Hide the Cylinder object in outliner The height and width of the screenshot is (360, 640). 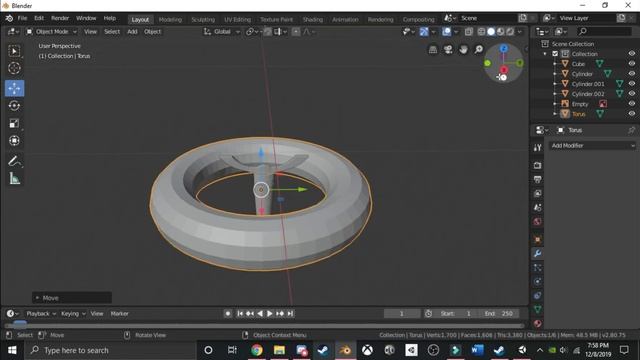coord(631,73)
